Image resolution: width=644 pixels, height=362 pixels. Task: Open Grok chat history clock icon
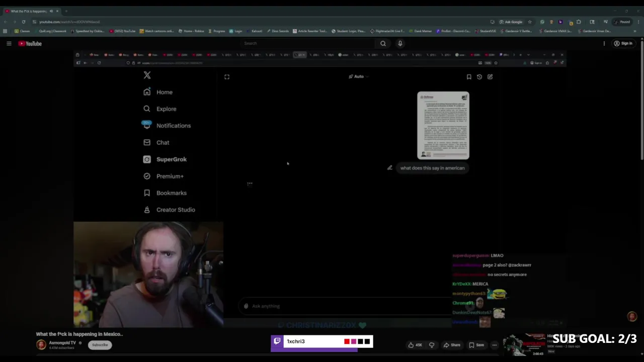tap(479, 77)
